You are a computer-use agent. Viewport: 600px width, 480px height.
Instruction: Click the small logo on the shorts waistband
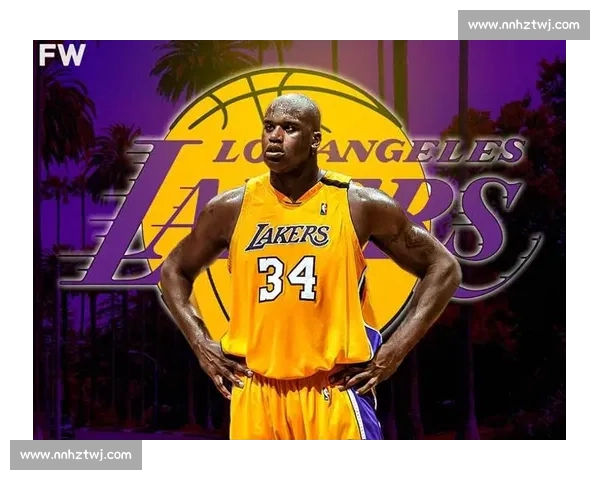326,394
